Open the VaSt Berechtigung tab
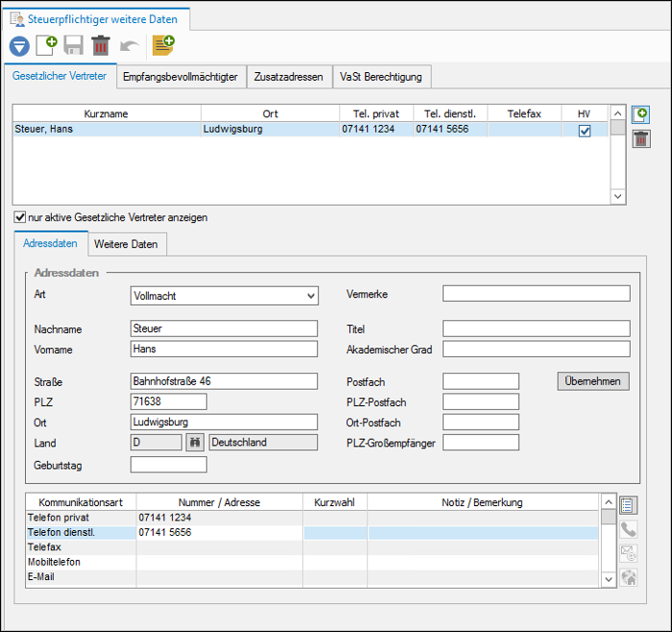672x632 pixels. [x=380, y=77]
